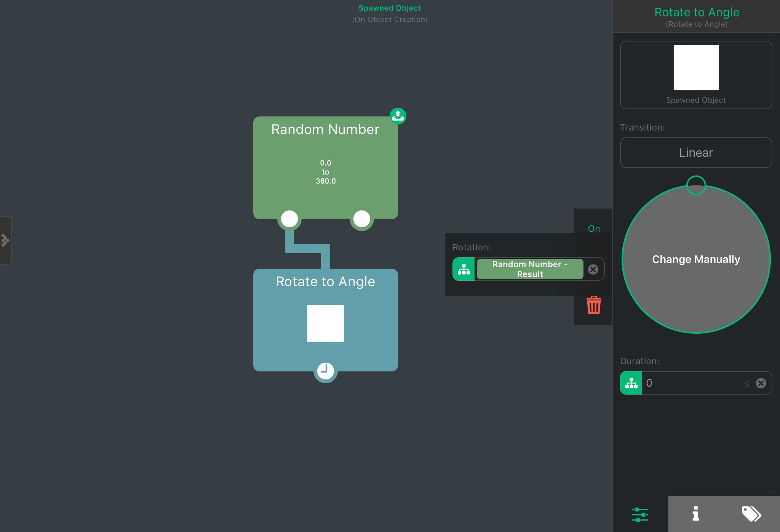The width and height of the screenshot is (780, 532).
Task: Delete behavior with the red trash icon
Action: 593,305
